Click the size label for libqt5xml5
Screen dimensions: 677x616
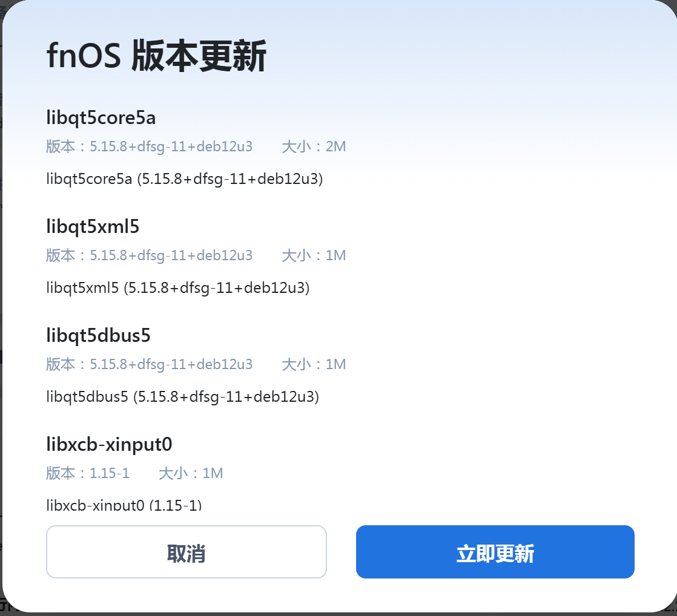pos(314,255)
